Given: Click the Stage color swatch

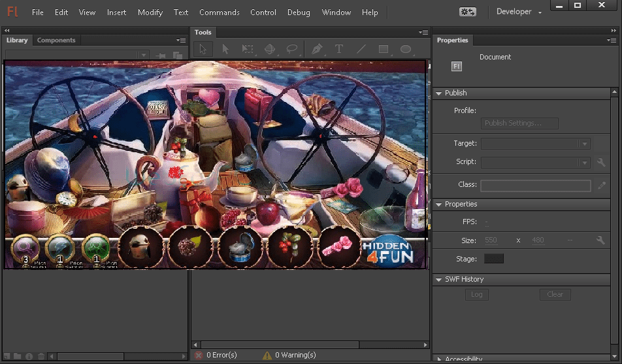Looking at the screenshot, I should tap(494, 259).
